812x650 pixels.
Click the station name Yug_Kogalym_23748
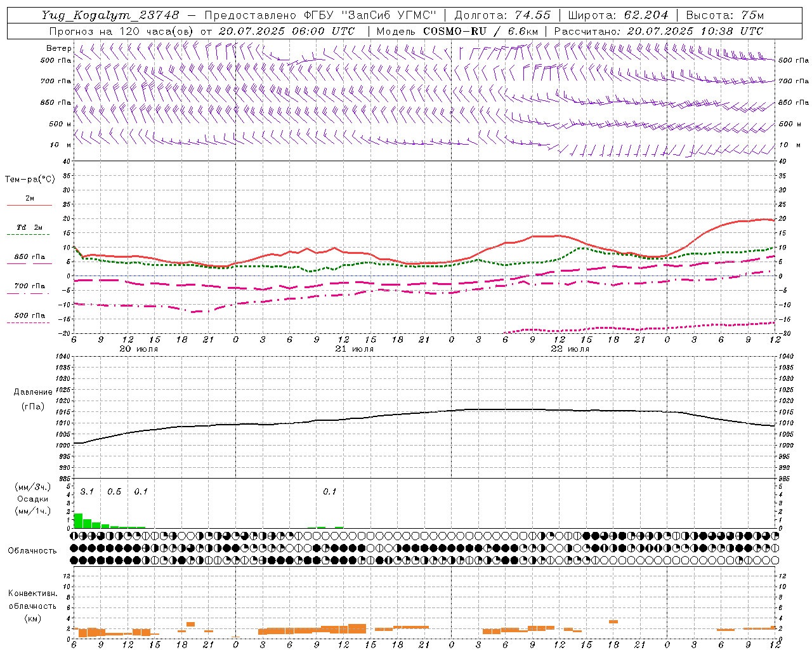click(110, 15)
